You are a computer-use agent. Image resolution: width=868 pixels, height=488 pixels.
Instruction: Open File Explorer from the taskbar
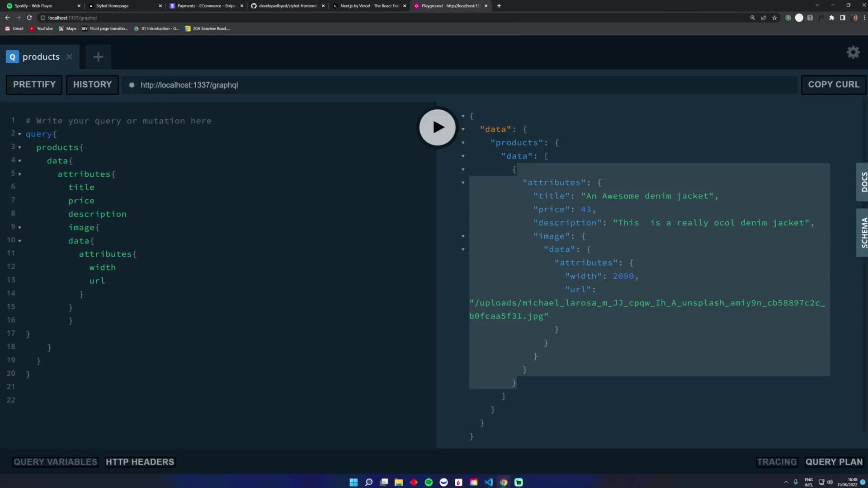(x=399, y=482)
